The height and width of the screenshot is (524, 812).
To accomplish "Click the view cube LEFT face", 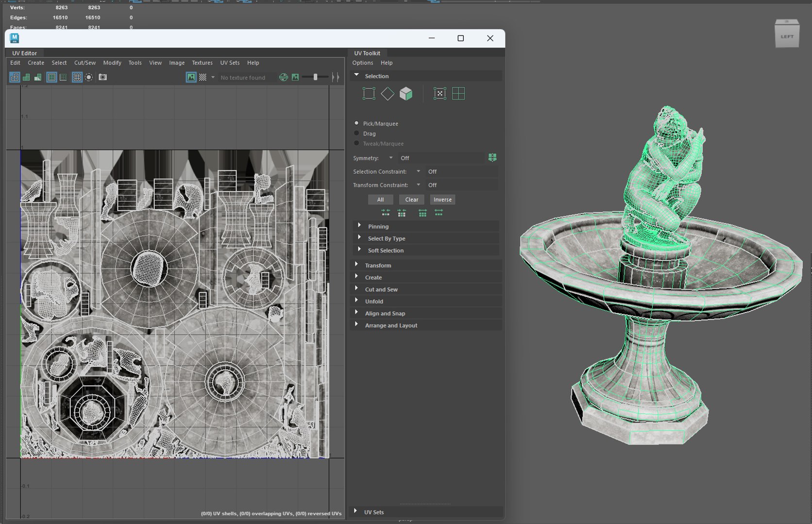I will (x=787, y=37).
